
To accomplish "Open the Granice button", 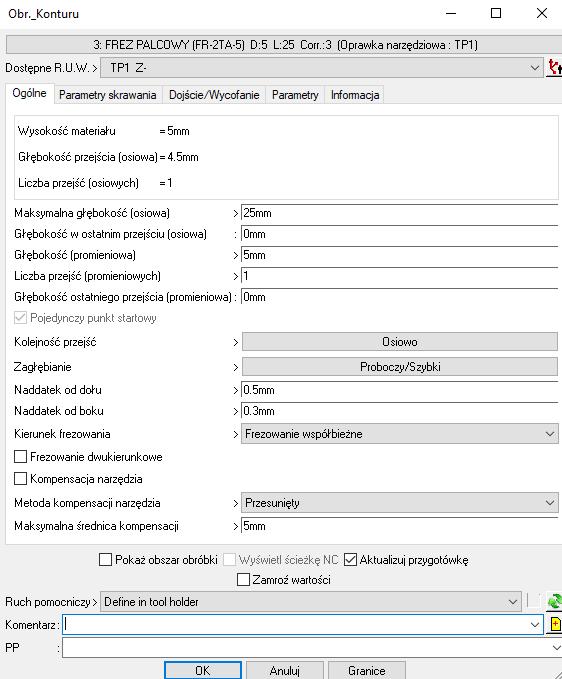I will (x=366, y=670).
